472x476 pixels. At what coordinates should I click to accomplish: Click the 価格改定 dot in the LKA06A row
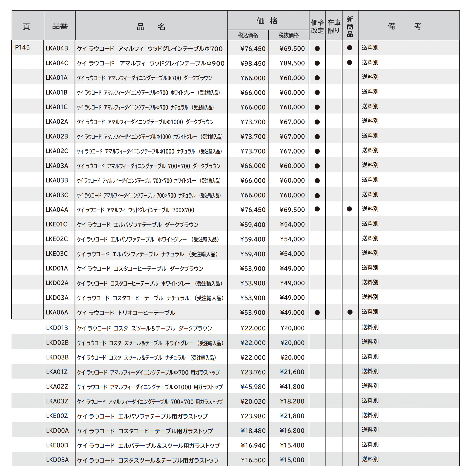point(317,313)
